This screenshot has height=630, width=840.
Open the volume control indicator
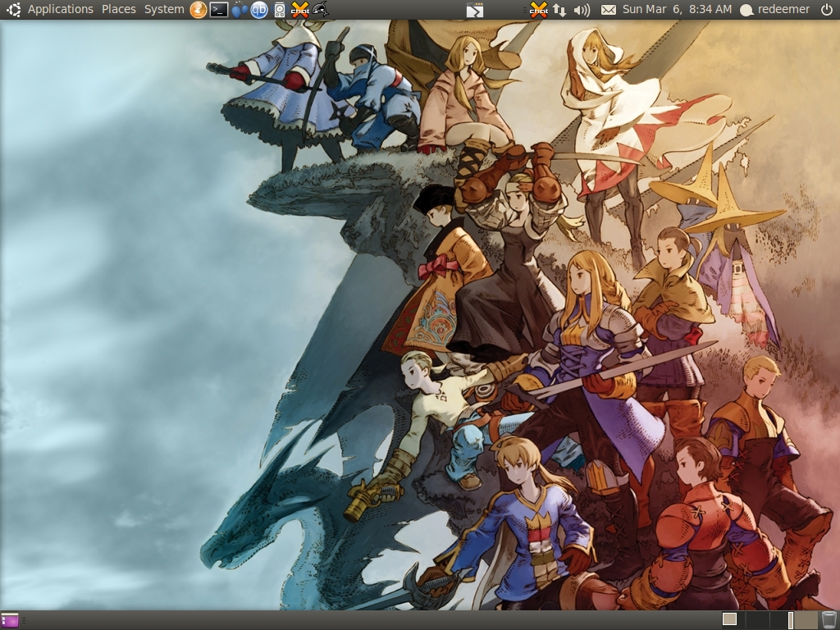(582, 10)
